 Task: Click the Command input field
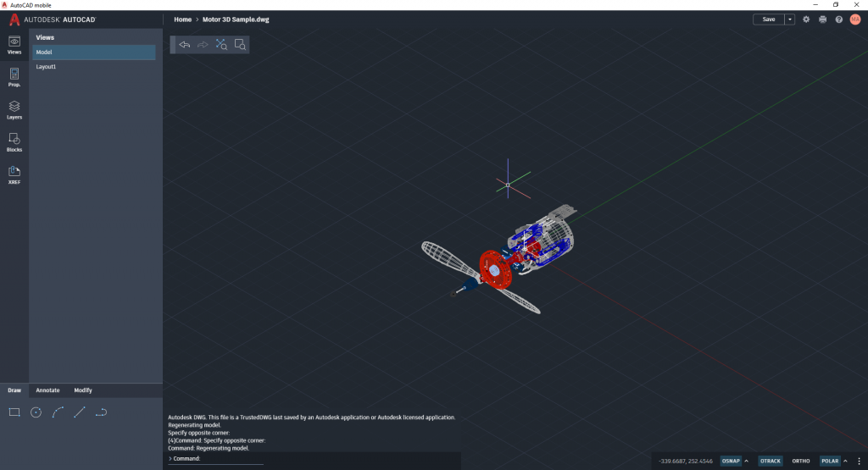point(216,459)
